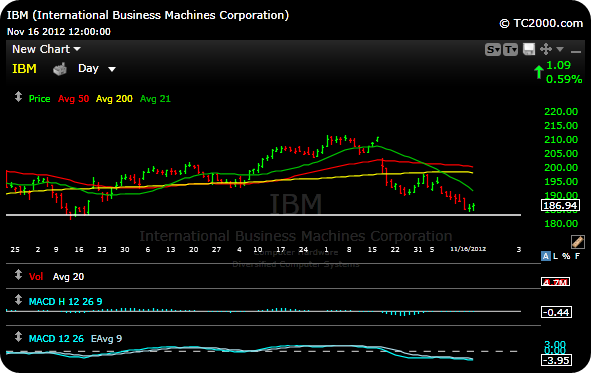This screenshot has height=373, width=591.
Task: Click the price pane resize arrows icon
Action: click(18, 97)
